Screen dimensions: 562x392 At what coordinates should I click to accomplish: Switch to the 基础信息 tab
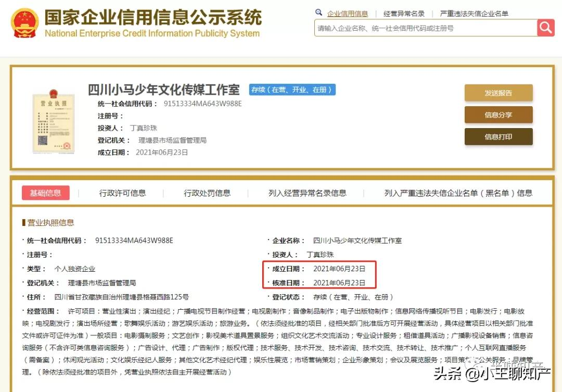point(45,193)
